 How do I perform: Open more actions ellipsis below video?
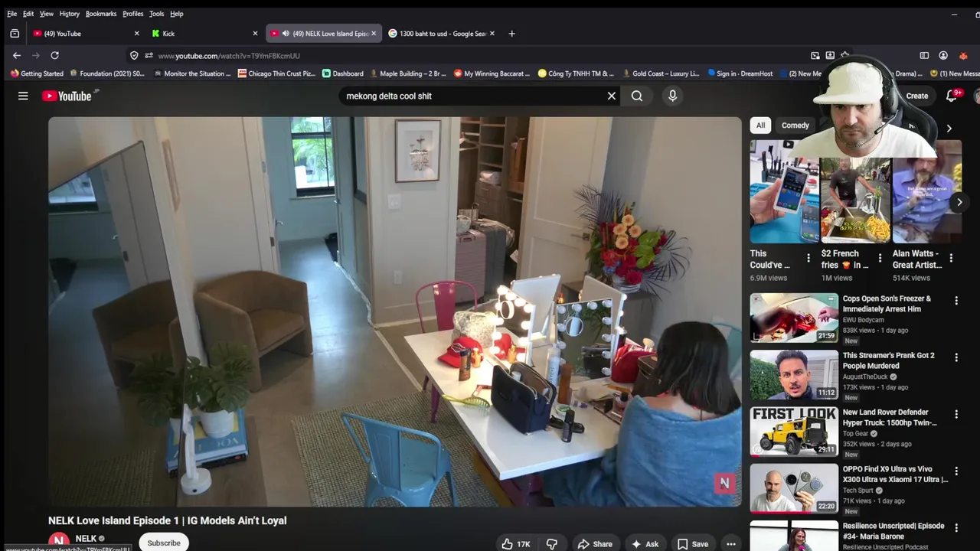tap(731, 544)
